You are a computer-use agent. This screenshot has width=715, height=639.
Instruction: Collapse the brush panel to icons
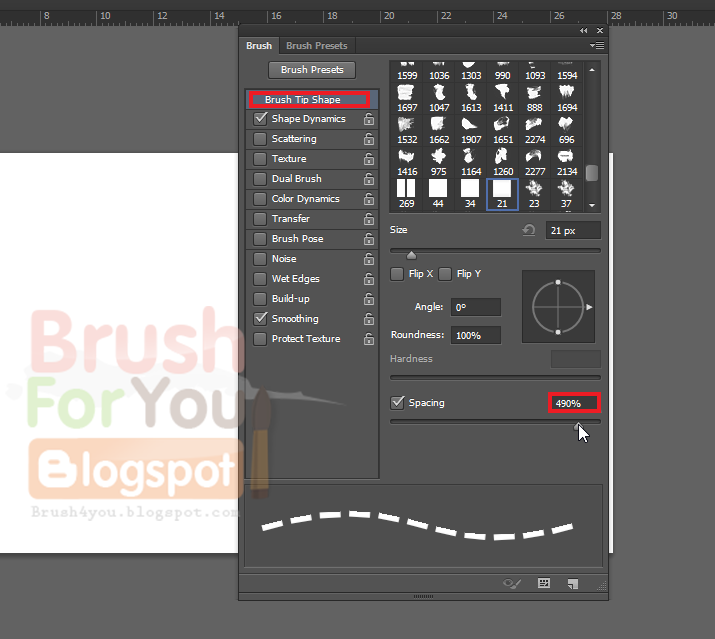point(584,31)
